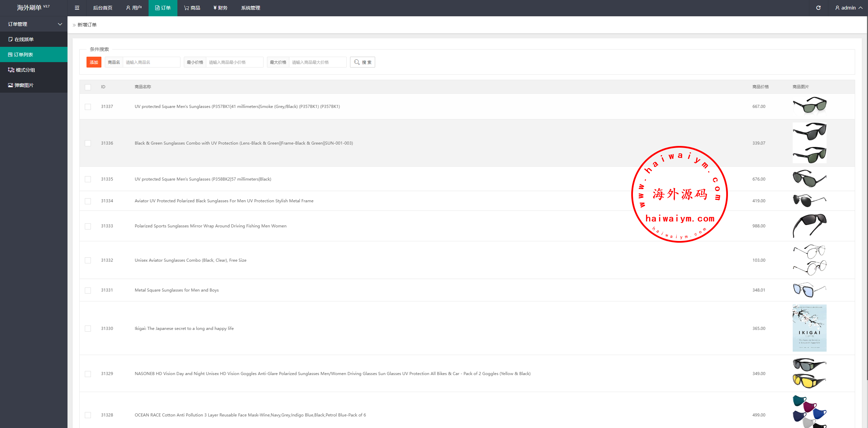This screenshot has height=428, width=868.
Task: Click the Ikigai book cover thumbnail
Action: pyautogui.click(x=809, y=328)
